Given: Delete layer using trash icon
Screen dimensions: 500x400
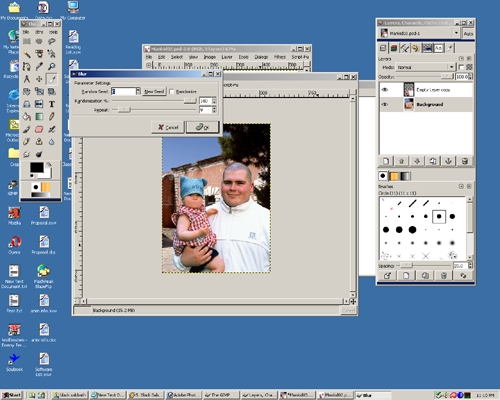Looking at the screenshot, I should tap(465, 161).
